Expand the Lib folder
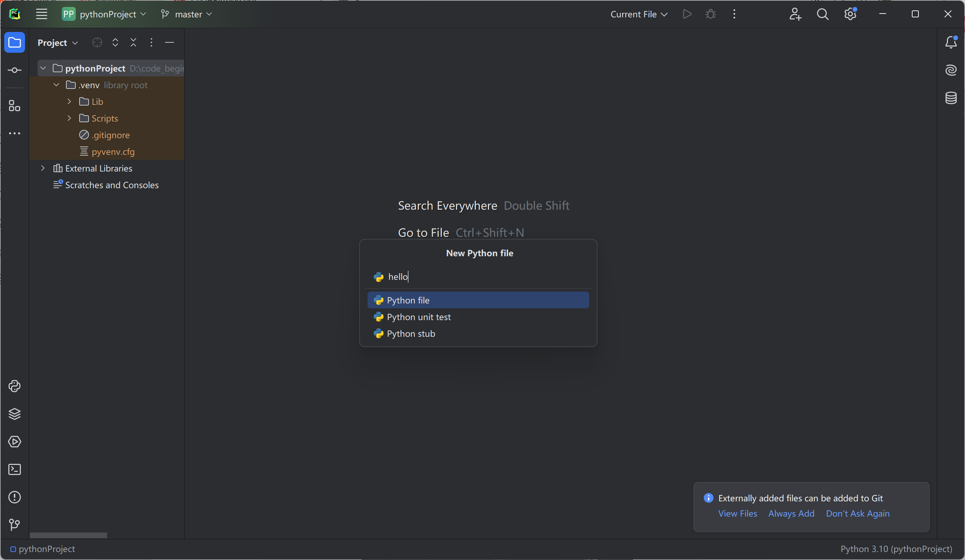The image size is (965, 560). [69, 101]
